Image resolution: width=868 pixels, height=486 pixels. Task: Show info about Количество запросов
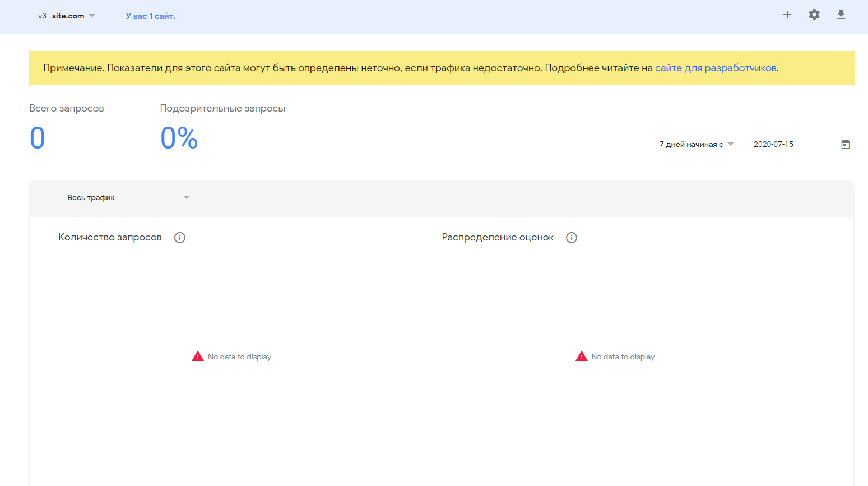coord(180,238)
